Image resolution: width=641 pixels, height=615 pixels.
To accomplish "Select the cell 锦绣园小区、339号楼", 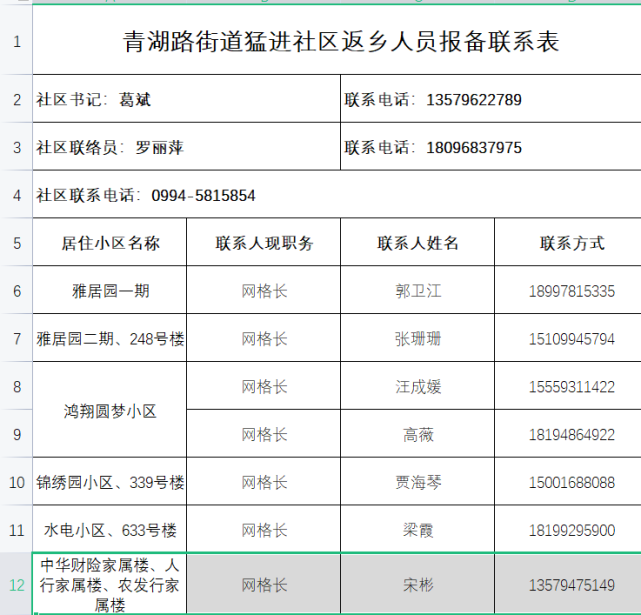I will click(110, 482).
